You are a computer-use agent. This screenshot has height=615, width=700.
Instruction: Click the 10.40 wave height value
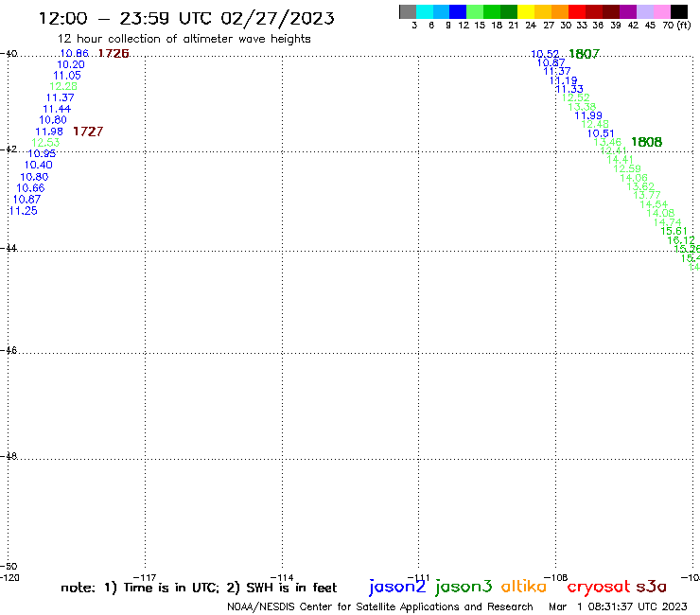tap(39, 165)
